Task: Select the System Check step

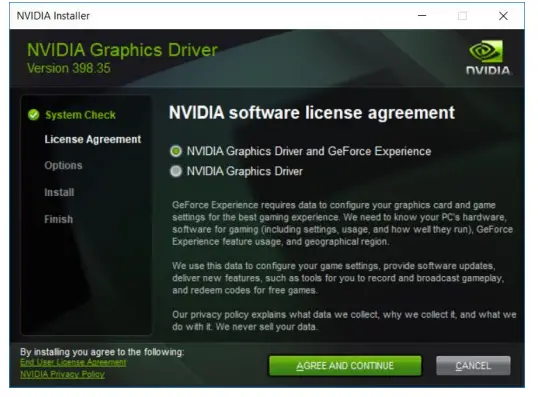Action: pos(80,115)
